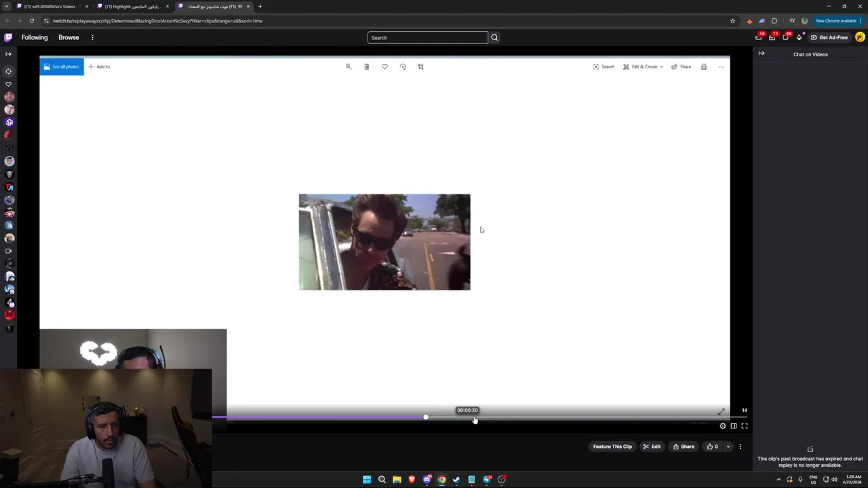Image resolution: width=868 pixels, height=488 pixels.
Task: Open Steam from the taskbar
Action: click(456, 479)
